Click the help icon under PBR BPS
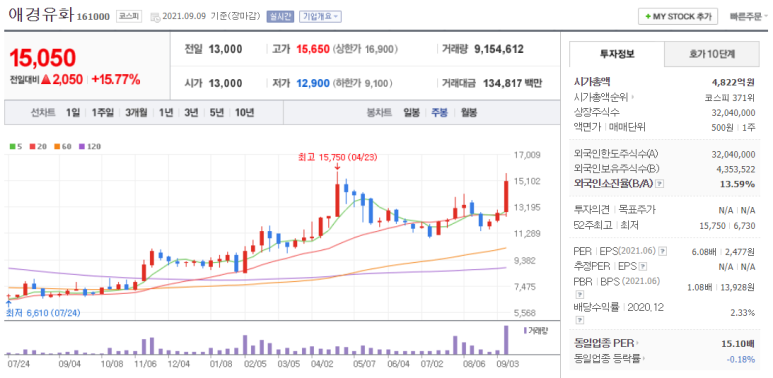 coord(579,295)
